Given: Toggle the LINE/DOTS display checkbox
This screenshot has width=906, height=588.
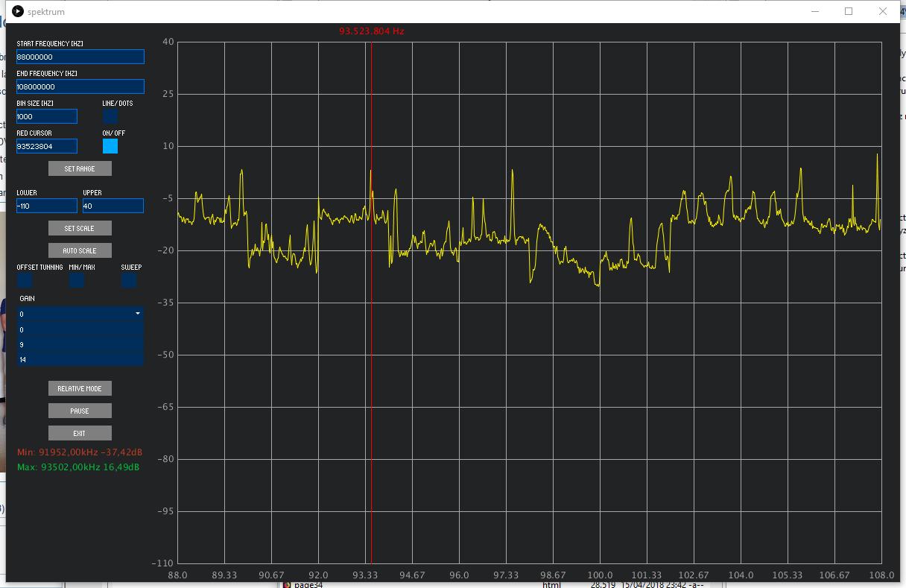Looking at the screenshot, I should (110, 116).
